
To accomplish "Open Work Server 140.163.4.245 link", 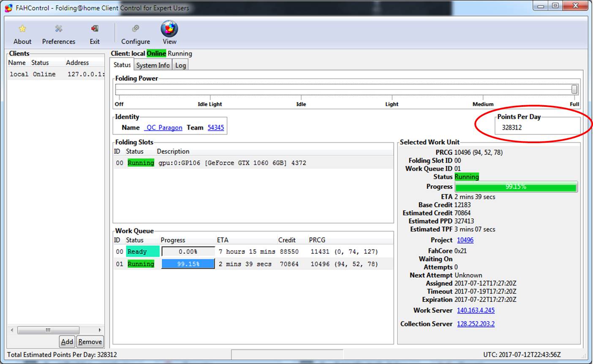I will click(476, 310).
